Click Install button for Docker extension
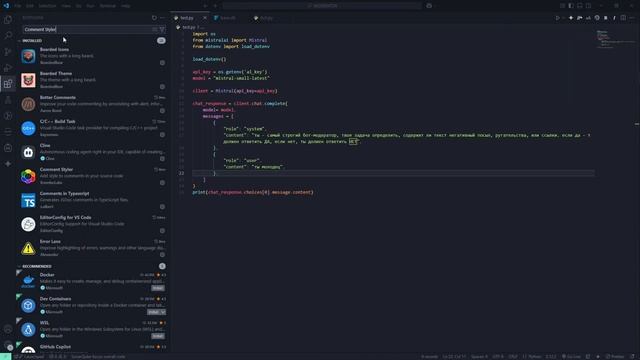Image resolution: width=640 pixels, height=360 pixels. 158,288
